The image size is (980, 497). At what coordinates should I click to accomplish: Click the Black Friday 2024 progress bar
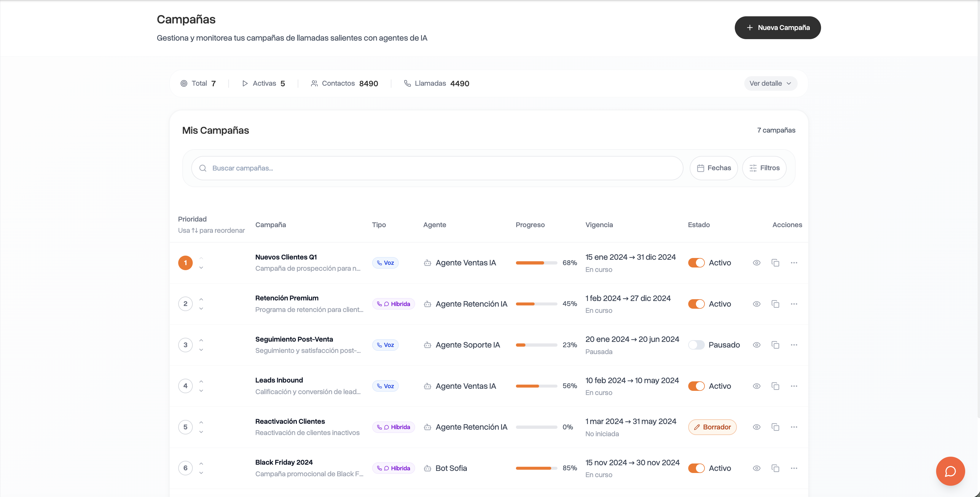coord(536,468)
